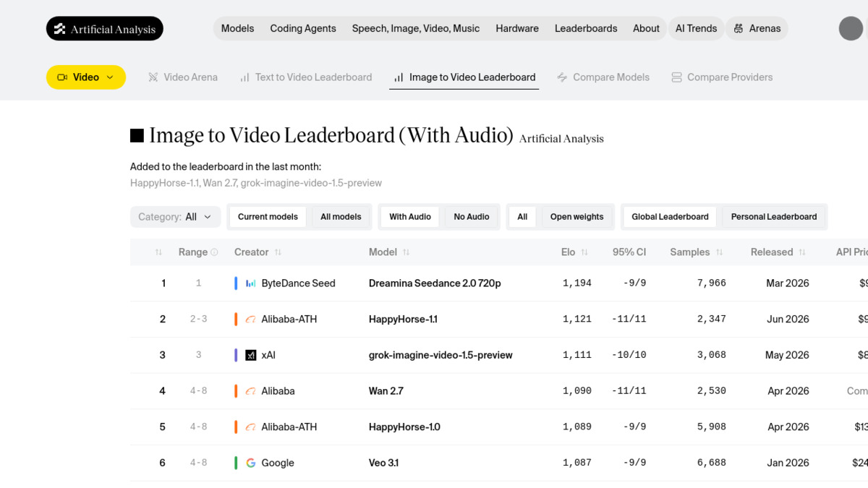Click the Compare Providers icon
This screenshot has height=488, width=868.
point(676,77)
